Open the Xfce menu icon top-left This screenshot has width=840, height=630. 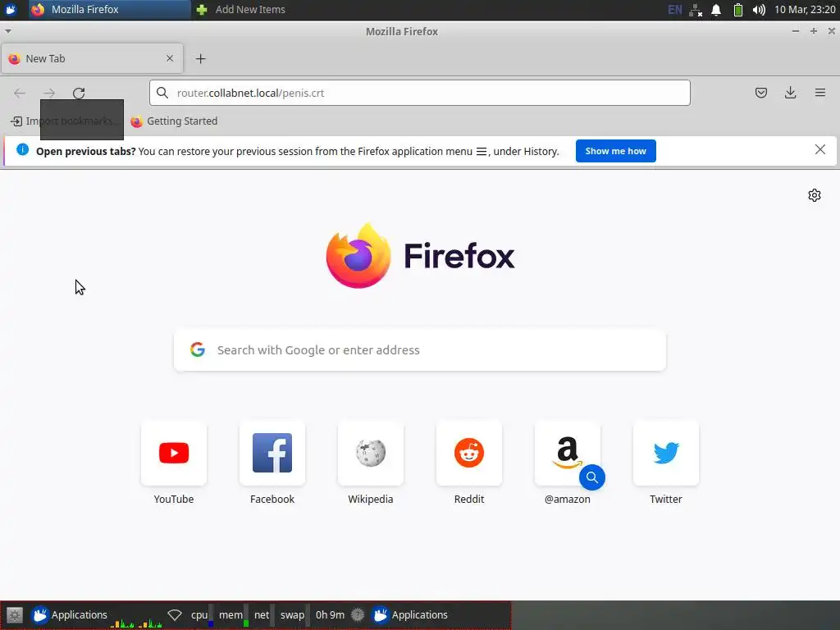11,10
